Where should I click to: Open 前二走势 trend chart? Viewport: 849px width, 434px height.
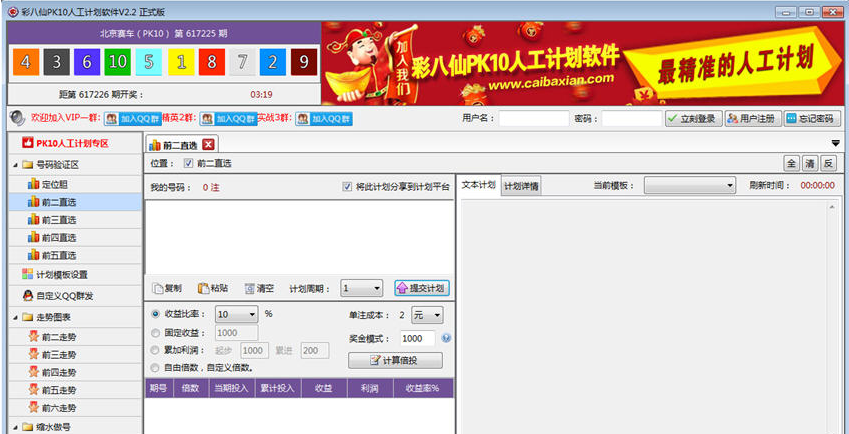click(x=76, y=337)
